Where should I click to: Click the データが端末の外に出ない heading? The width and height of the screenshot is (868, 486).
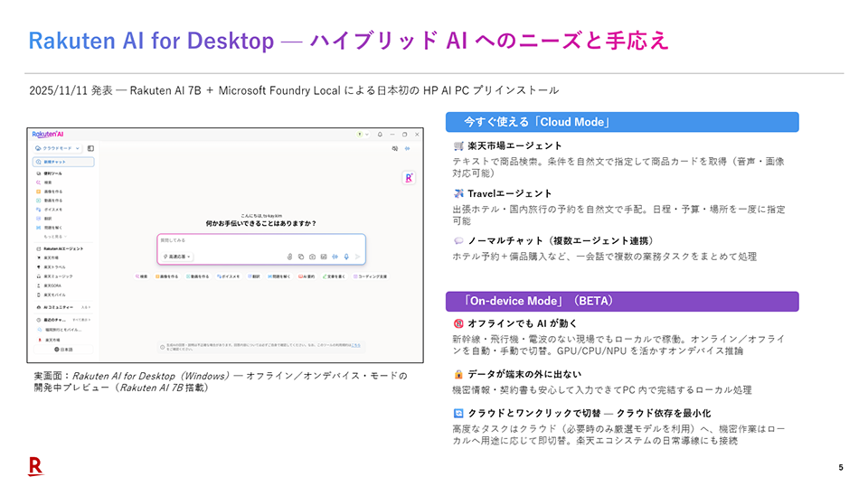[x=524, y=374]
